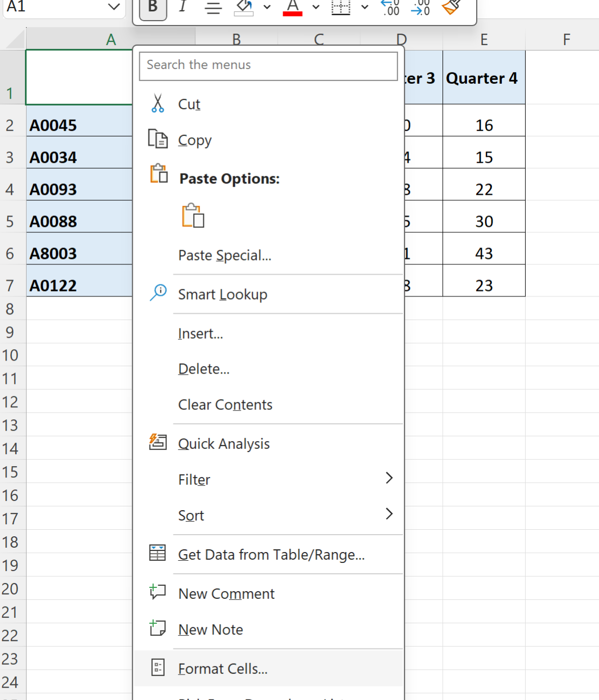Image resolution: width=599 pixels, height=700 pixels.
Task: Select the Format Painter brush icon
Action: pos(451,7)
